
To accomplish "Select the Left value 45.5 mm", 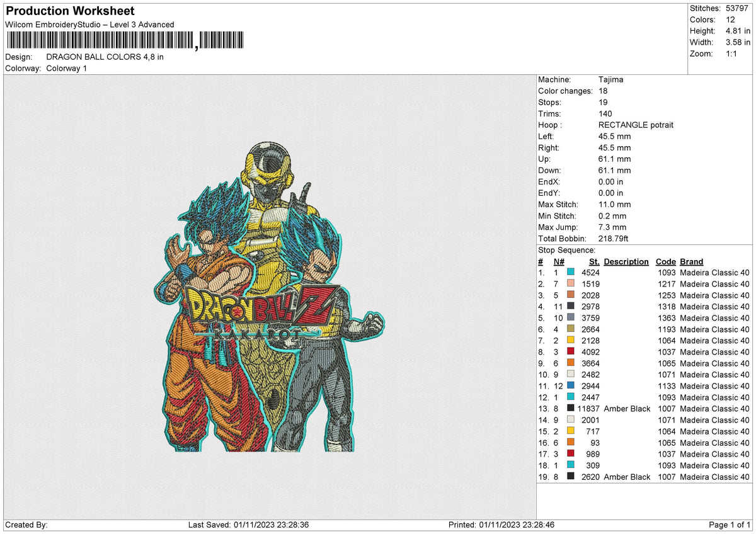I will (614, 137).
